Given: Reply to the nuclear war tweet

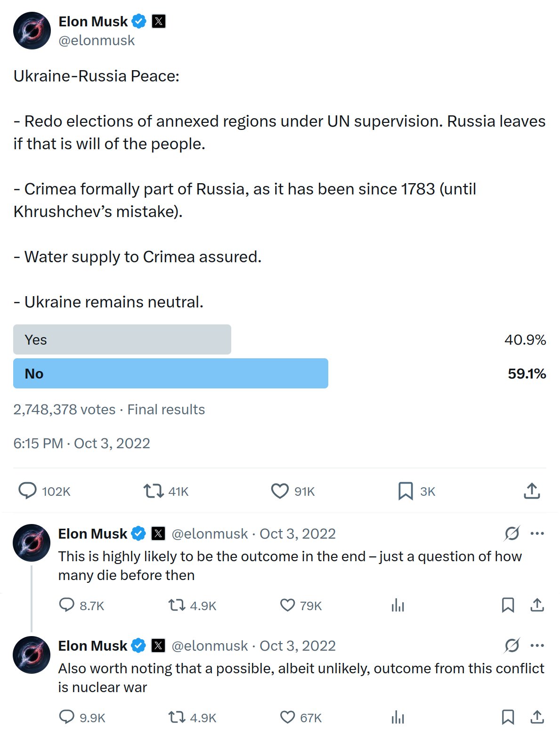Looking at the screenshot, I should coord(66,717).
